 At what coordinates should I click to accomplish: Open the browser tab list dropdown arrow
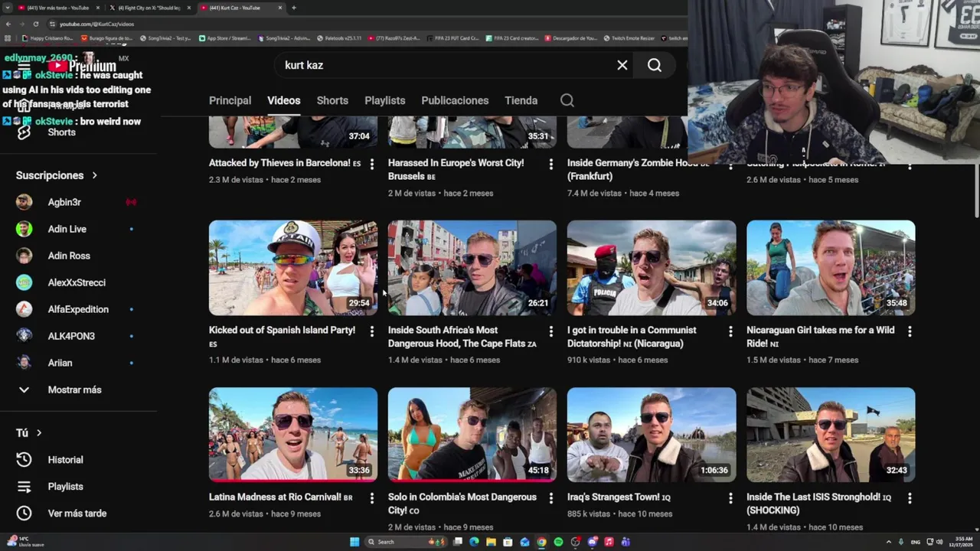tap(8, 8)
